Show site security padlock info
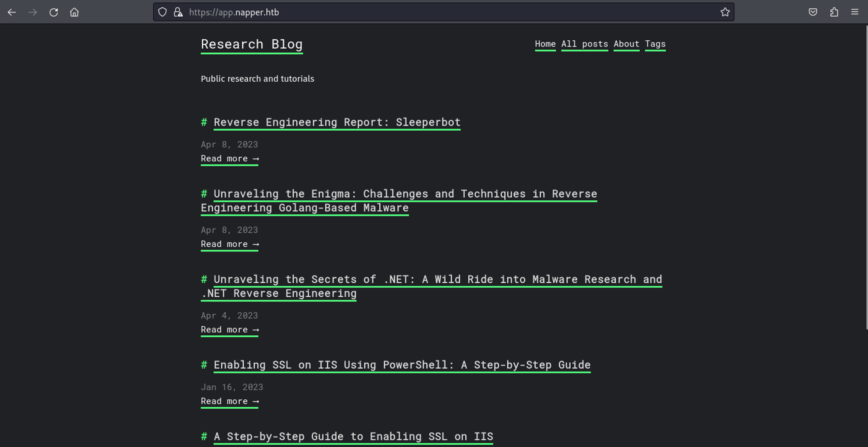The image size is (868, 447). point(178,12)
